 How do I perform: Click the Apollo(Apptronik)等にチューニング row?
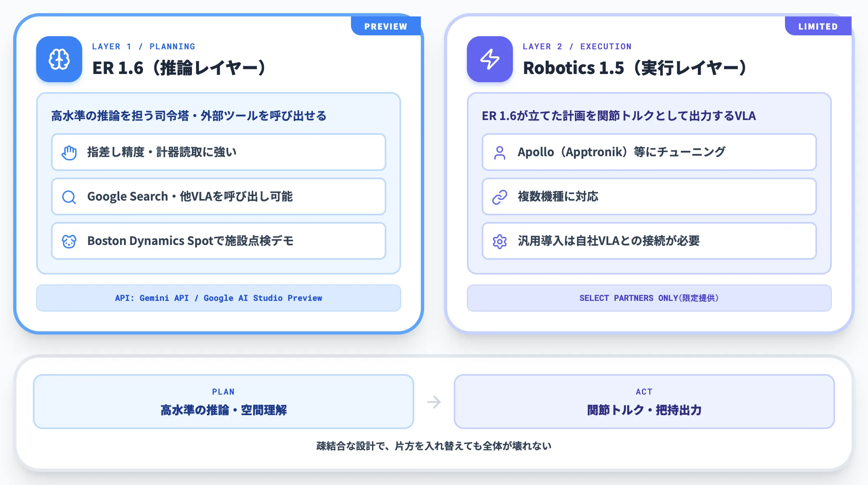649,152
